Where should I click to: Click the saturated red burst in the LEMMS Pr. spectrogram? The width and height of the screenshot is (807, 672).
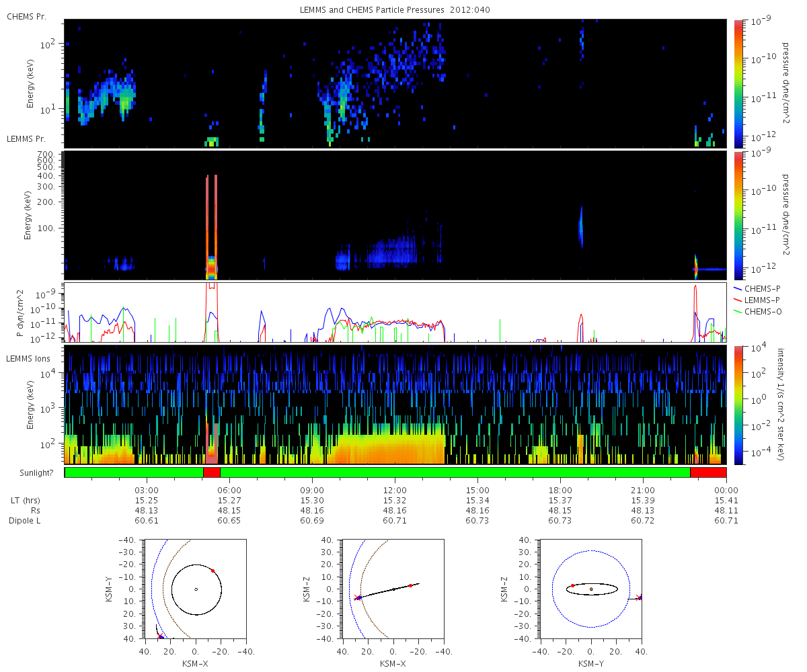pyautogui.click(x=211, y=226)
